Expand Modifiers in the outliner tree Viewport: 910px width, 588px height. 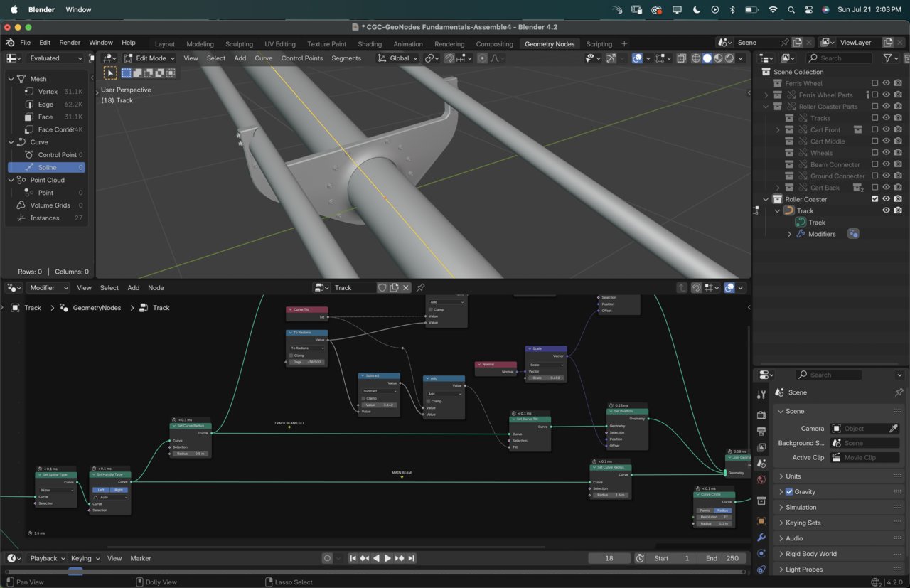[789, 234]
